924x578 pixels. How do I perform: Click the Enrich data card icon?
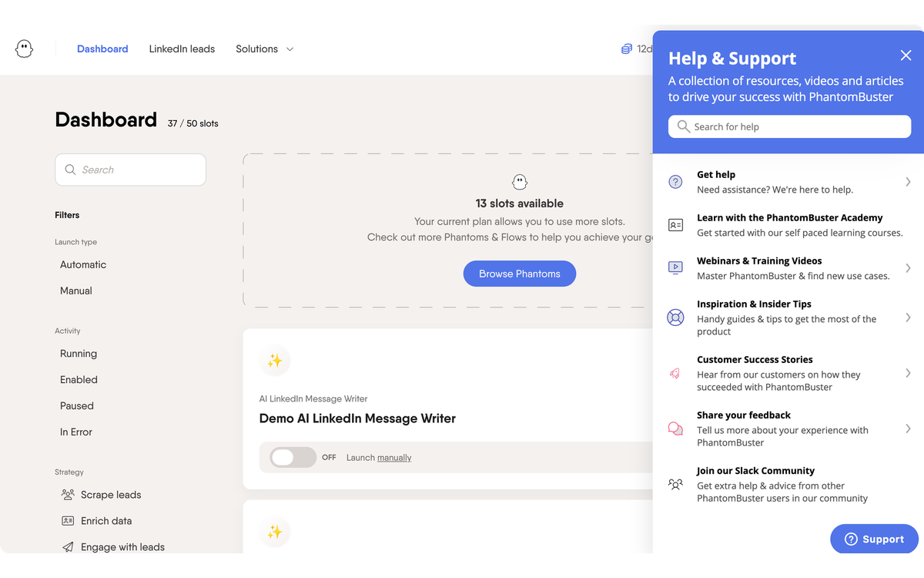coord(68,521)
